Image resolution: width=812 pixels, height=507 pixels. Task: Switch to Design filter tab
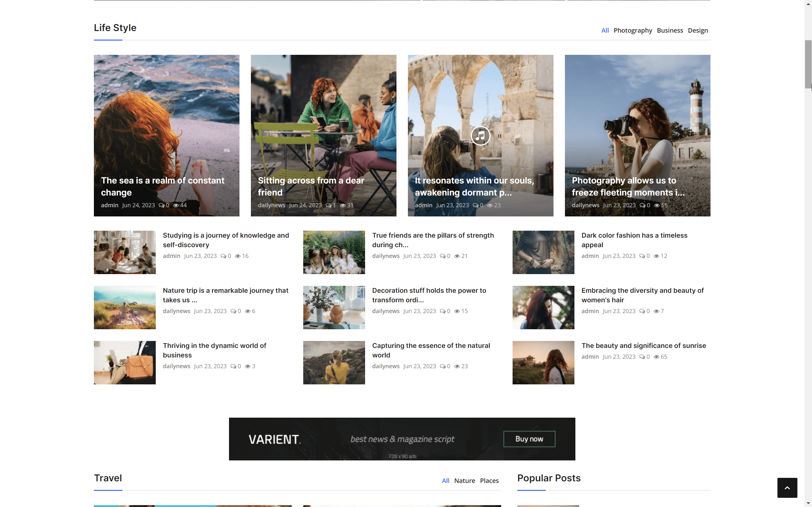697,30
